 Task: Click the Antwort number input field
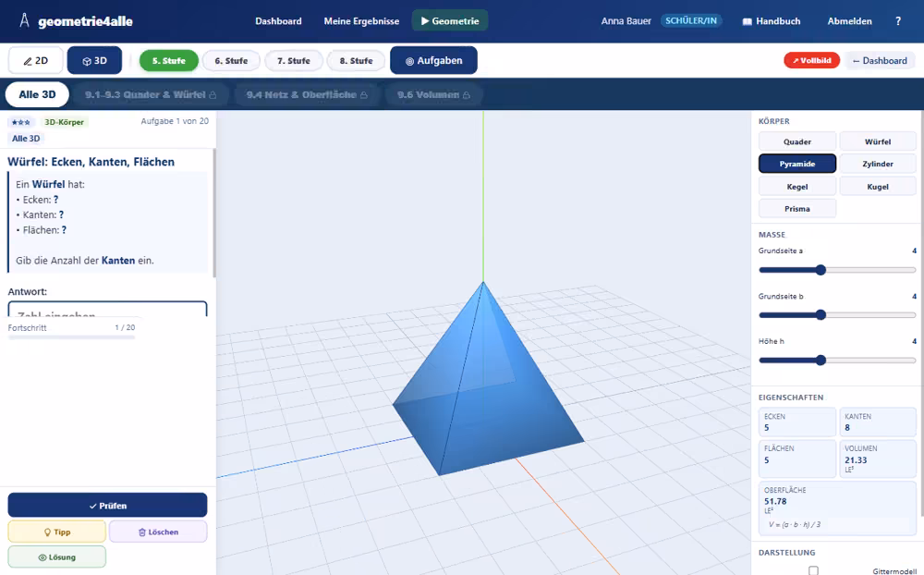(107, 309)
